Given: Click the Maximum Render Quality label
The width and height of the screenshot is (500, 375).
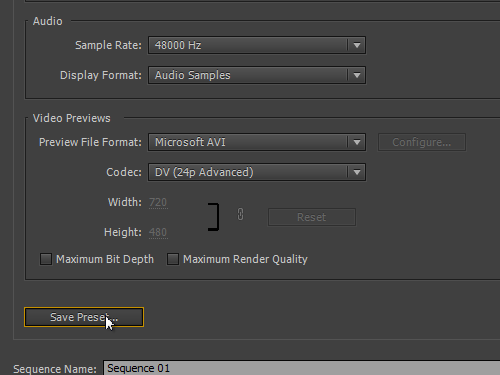Looking at the screenshot, I should pyautogui.click(x=245, y=259).
